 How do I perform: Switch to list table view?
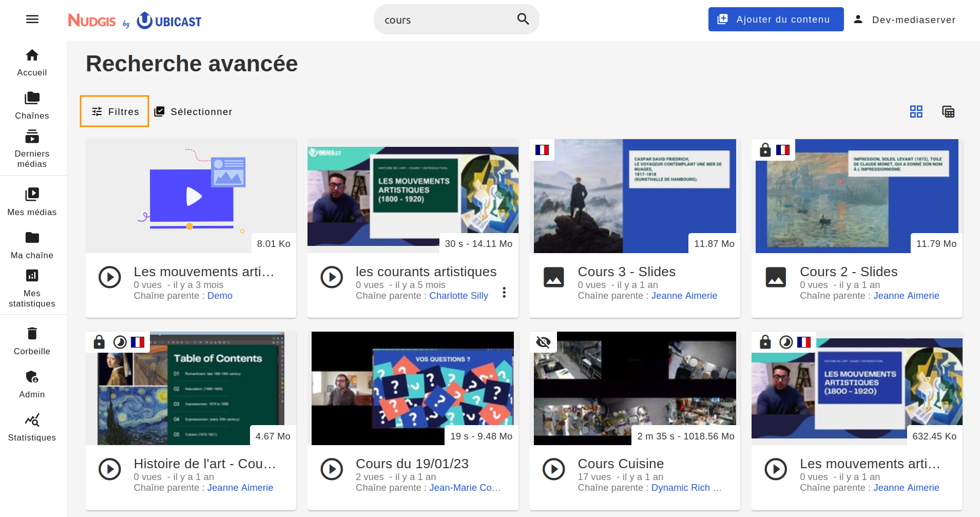tap(948, 111)
